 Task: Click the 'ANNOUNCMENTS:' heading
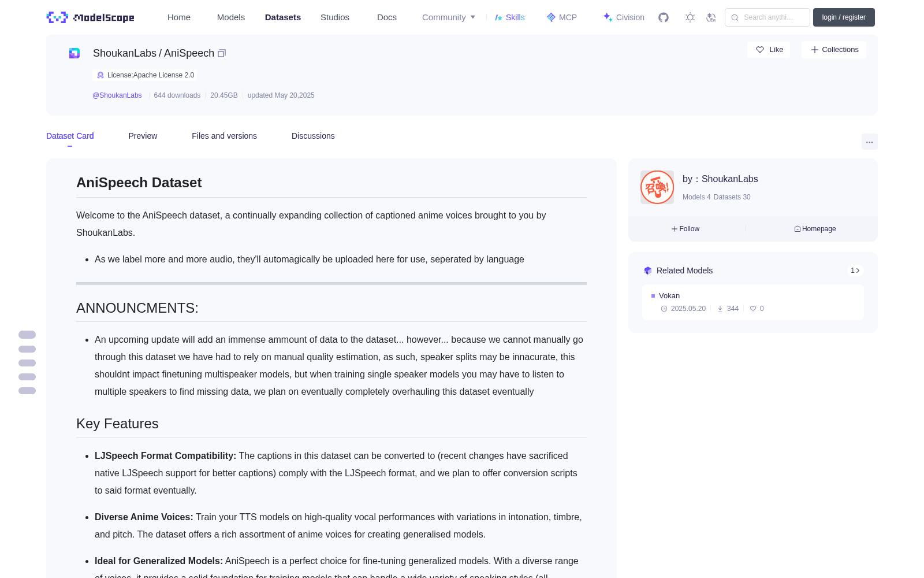click(137, 308)
